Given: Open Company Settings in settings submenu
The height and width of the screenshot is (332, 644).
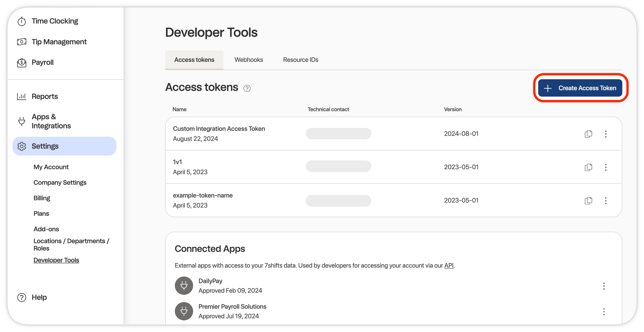Looking at the screenshot, I should (60, 183).
